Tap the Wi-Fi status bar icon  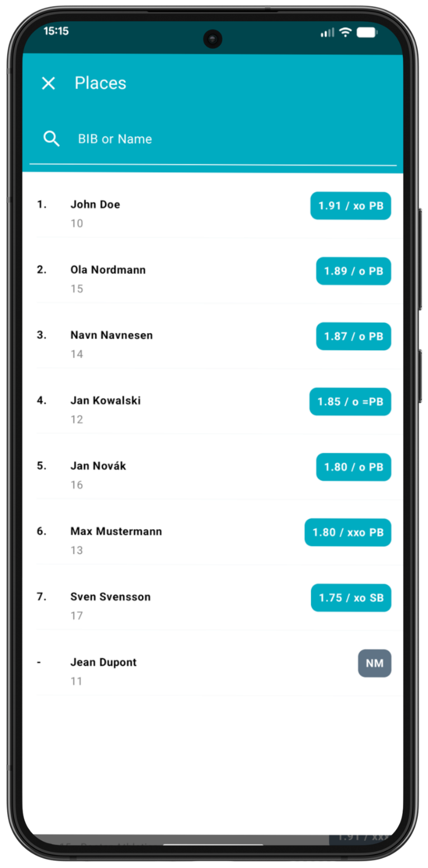345,32
